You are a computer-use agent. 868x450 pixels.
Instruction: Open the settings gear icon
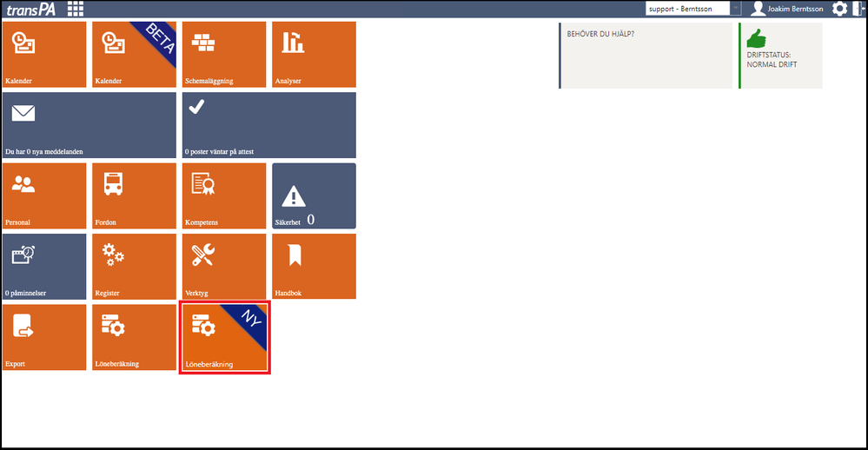point(839,9)
